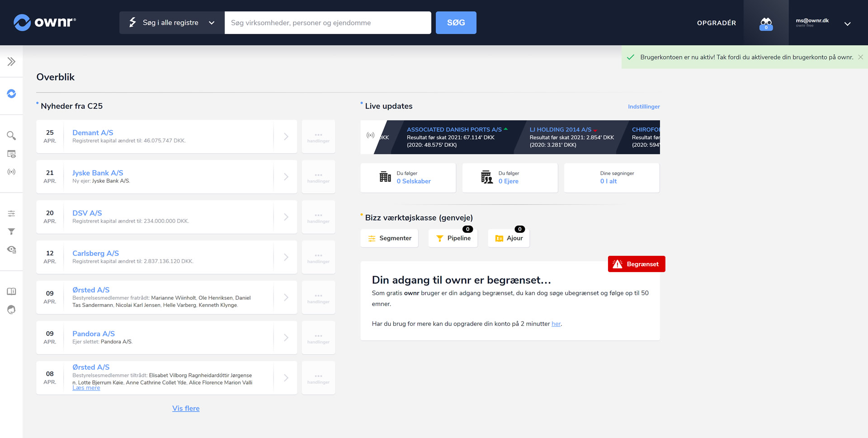
Task: Expand Demant A/S row chevron
Action: [x=286, y=137]
